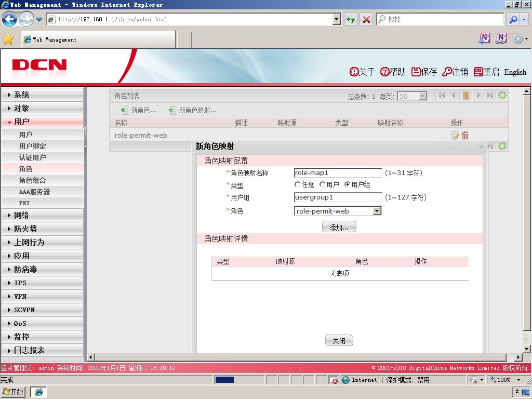Click the Stop loading red X icon
532x399 pixels.
click(366, 19)
